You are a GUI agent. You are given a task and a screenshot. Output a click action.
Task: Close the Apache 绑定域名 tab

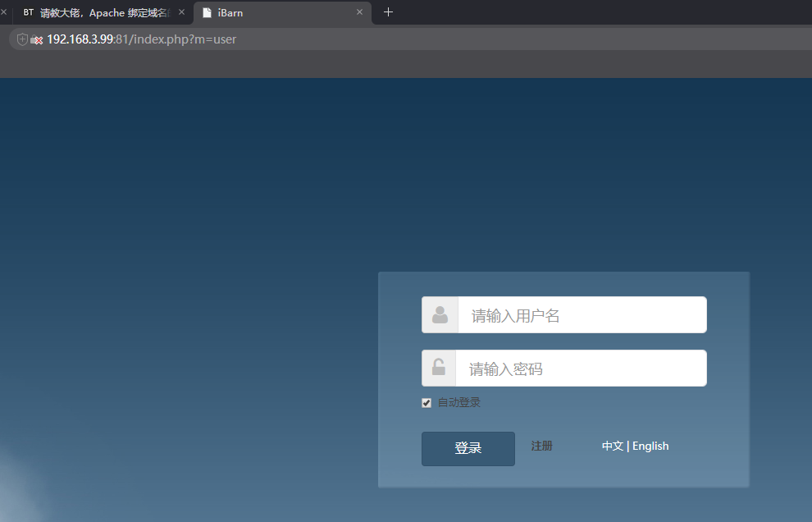(x=181, y=12)
